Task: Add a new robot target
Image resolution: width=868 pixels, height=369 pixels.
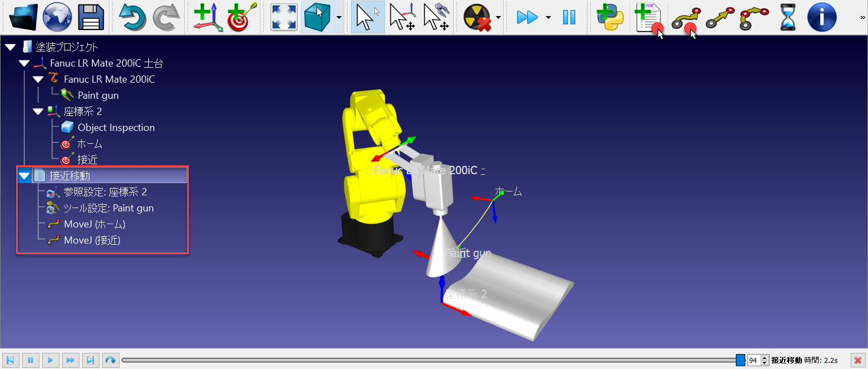Action: pos(243,17)
